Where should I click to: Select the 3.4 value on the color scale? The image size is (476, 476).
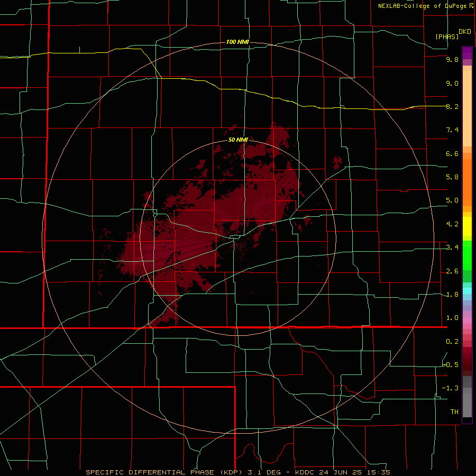452,248
